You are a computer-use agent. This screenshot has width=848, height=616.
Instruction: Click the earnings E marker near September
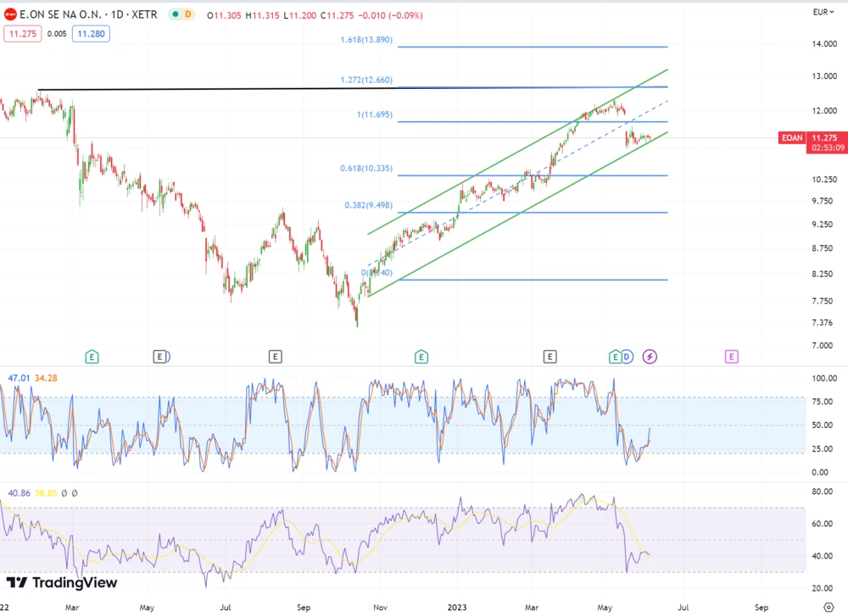pos(274,357)
